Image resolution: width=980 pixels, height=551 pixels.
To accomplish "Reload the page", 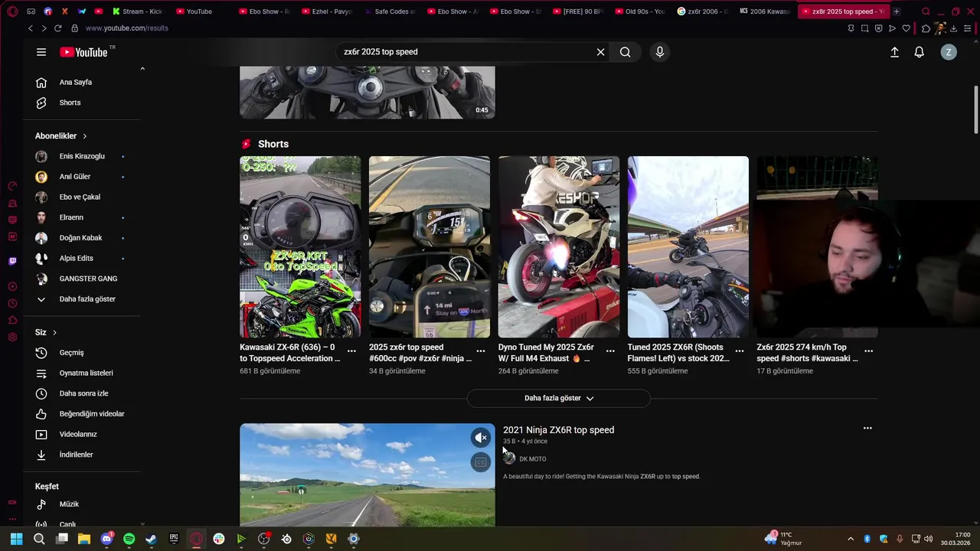I will [x=57, y=28].
